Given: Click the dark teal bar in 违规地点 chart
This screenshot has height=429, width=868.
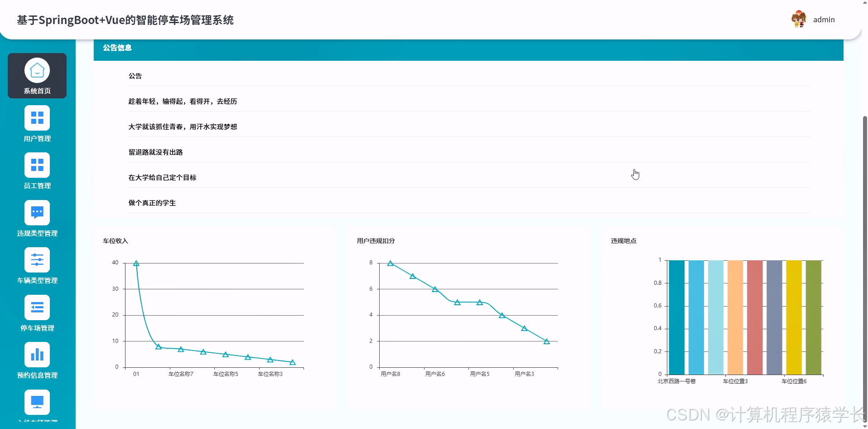Looking at the screenshot, I should 677,317.
